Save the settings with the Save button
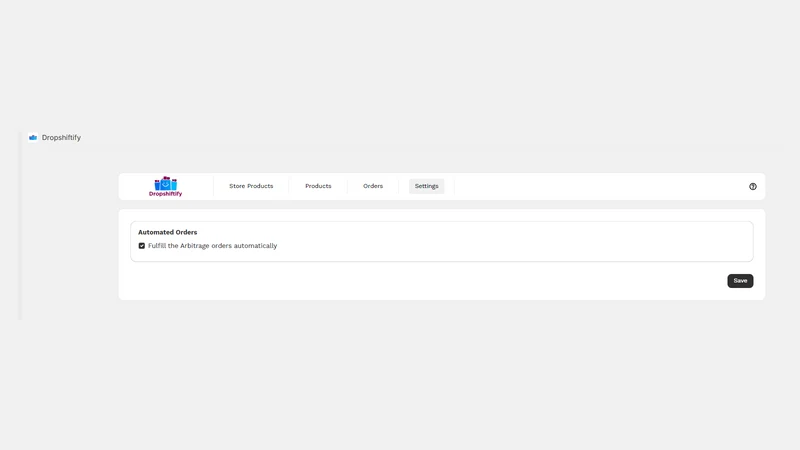 click(x=740, y=281)
